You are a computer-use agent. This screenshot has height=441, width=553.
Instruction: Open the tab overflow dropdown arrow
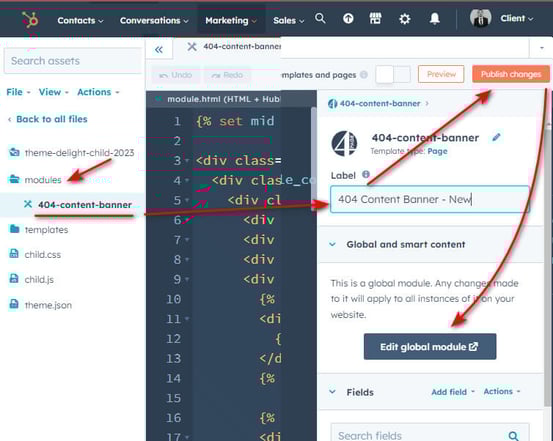click(x=542, y=48)
